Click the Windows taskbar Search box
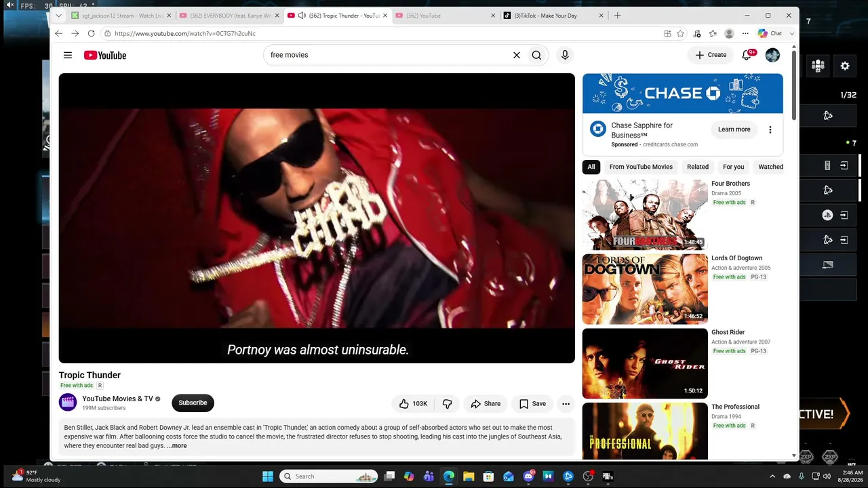The height and width of the screenshot is (488, 868). point(328,476)
